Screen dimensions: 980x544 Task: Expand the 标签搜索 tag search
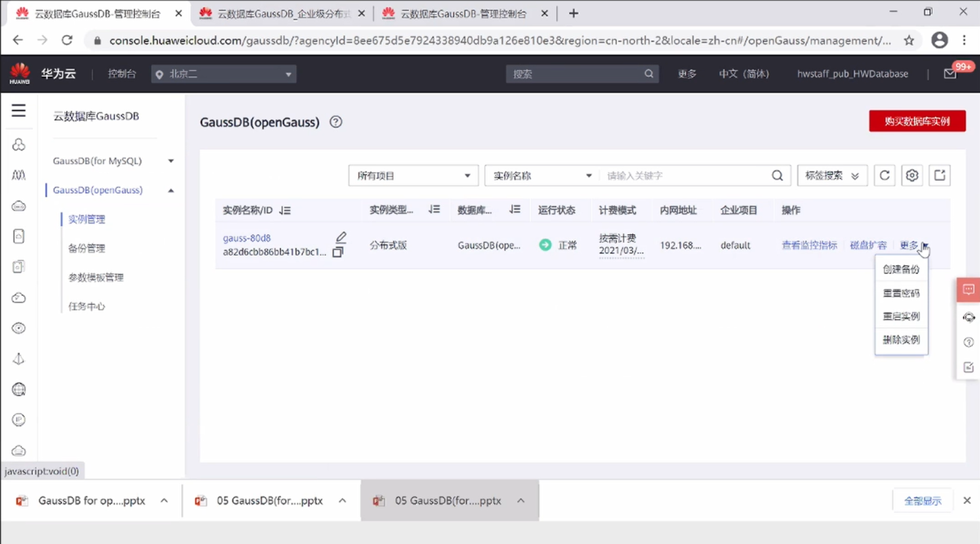tap(832, 176)
